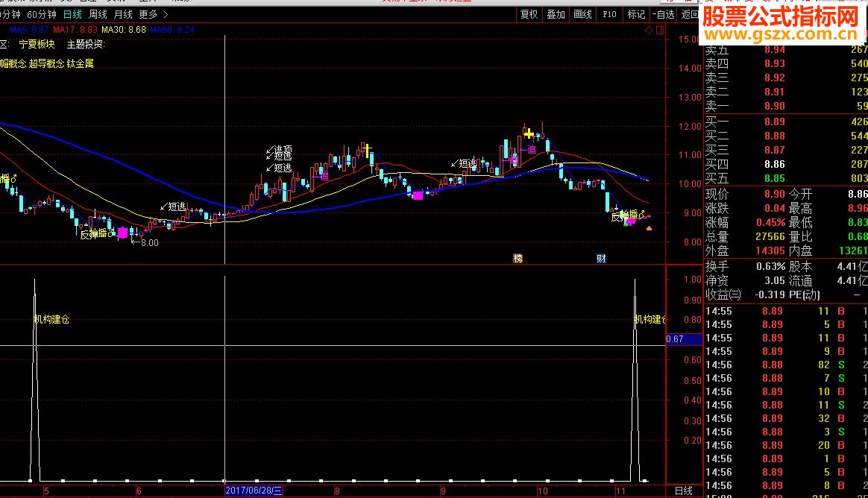Click the 买四 8.86 order row
Screen dimensions: 868x498
pyautogui.click(x=786, y=164)
